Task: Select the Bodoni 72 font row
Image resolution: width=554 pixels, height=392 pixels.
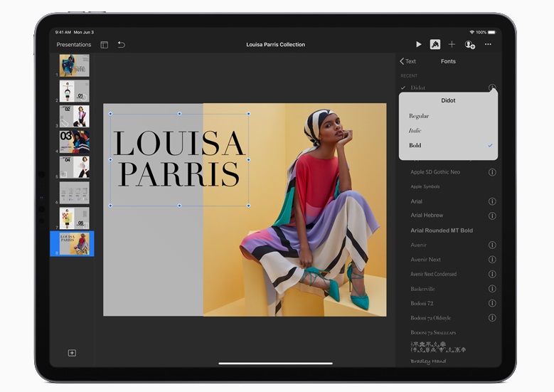Action: (448, 303)
